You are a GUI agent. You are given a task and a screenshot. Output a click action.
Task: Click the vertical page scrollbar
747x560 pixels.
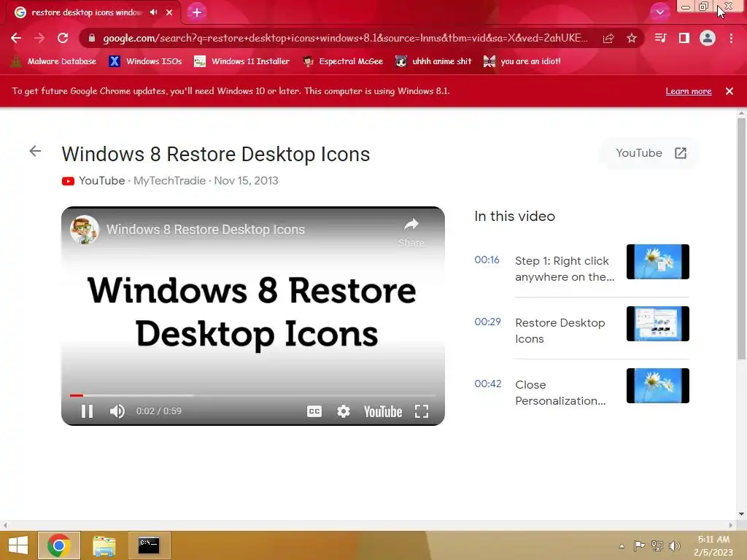coord(741,238)
